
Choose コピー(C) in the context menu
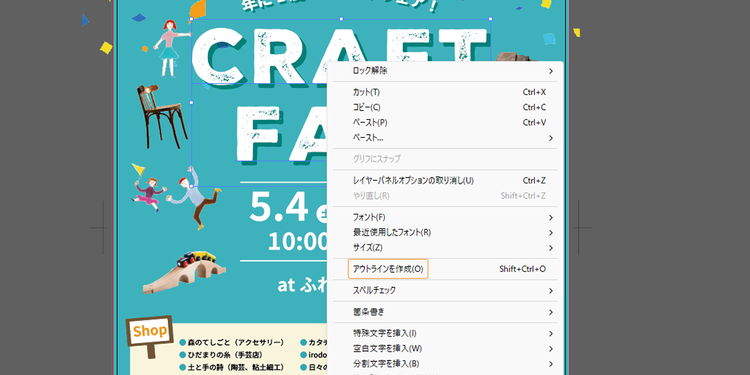(x=445, y=107)
